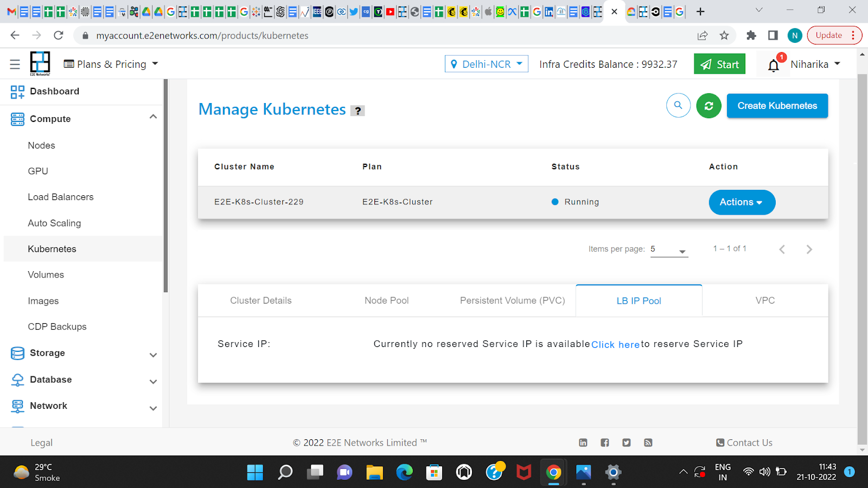Click here link to reserve Service IP
Viewport: 868px width, 488px height.
click(x=616, y=344)
